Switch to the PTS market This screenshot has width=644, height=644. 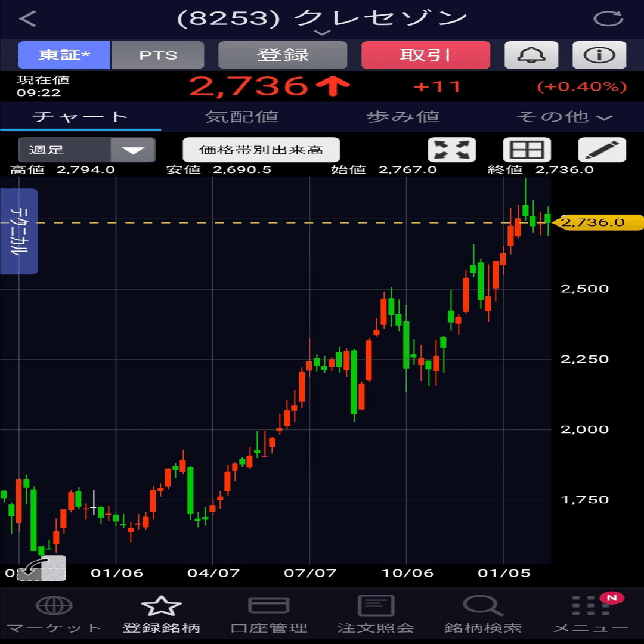pos(157,55)
